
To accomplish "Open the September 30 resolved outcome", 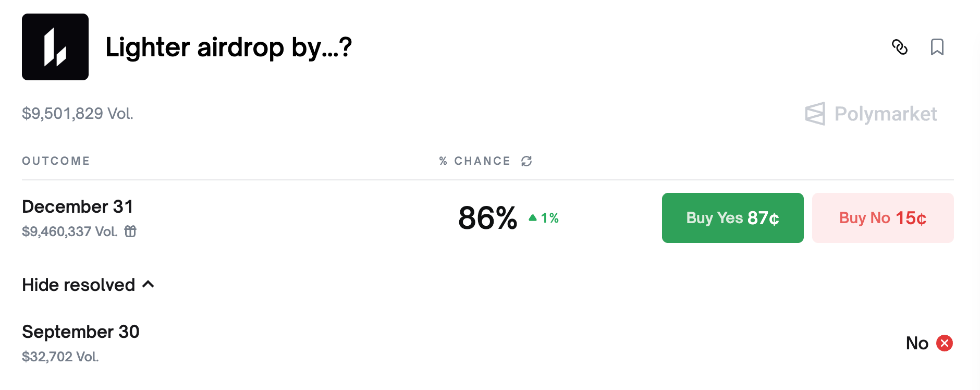I will click(81, 332).
